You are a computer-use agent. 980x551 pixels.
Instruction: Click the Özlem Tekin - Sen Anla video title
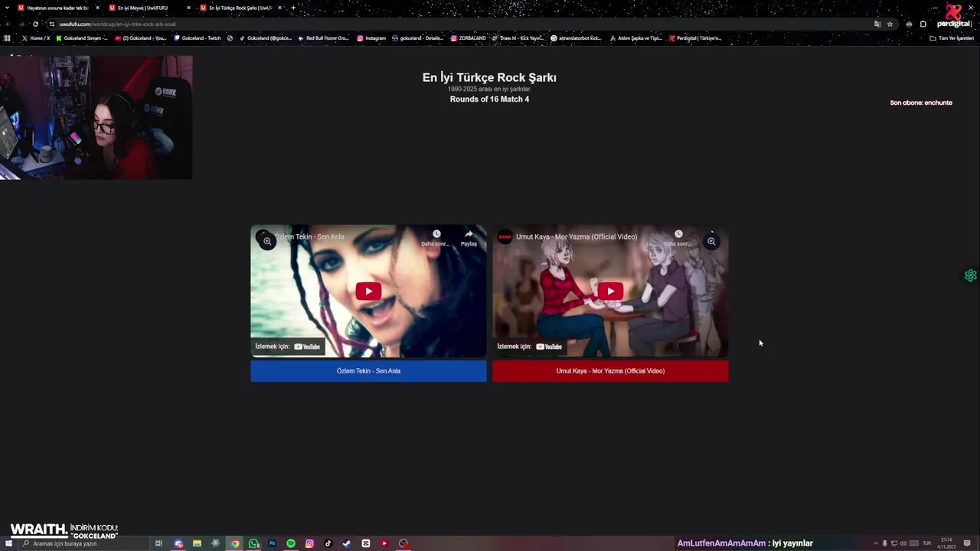pos(309,236)
